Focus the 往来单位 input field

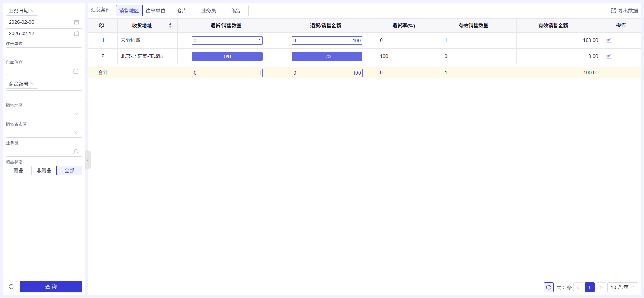coord(44,52)
